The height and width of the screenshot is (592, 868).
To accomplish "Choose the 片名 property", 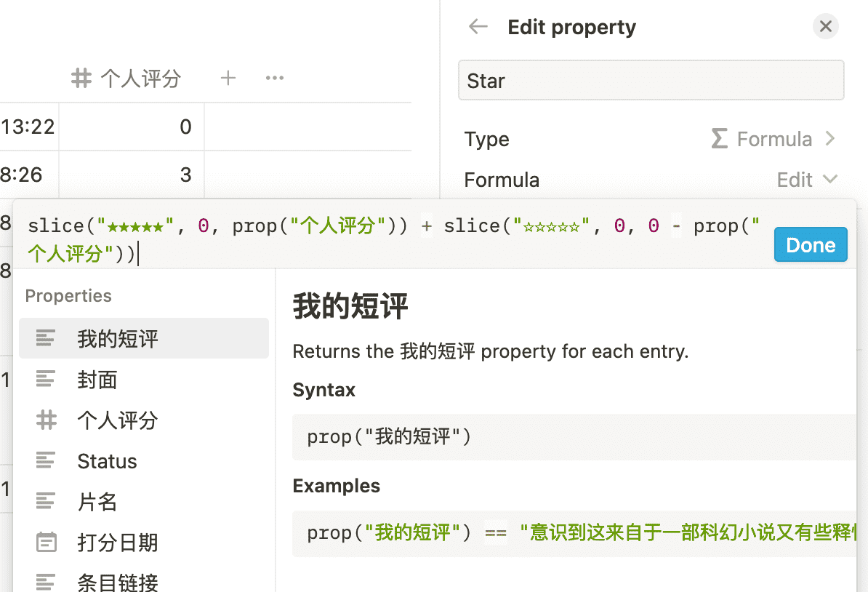I will click(97, 501).
